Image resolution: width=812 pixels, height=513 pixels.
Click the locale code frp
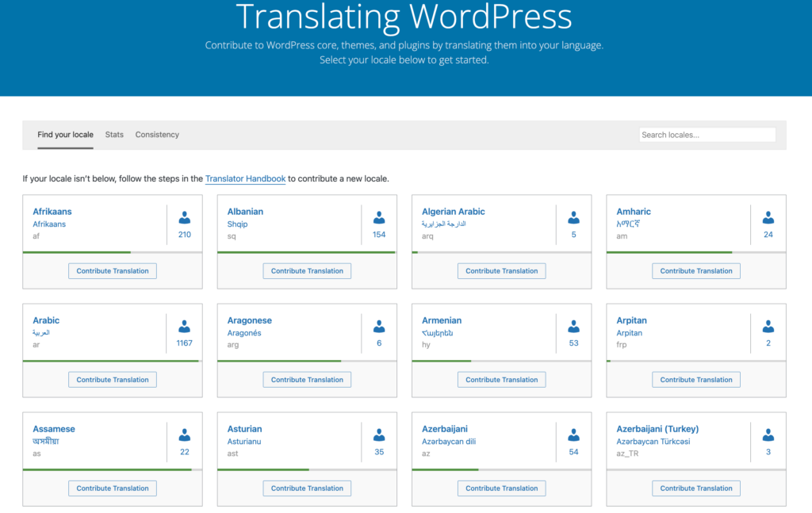point(622,345)
